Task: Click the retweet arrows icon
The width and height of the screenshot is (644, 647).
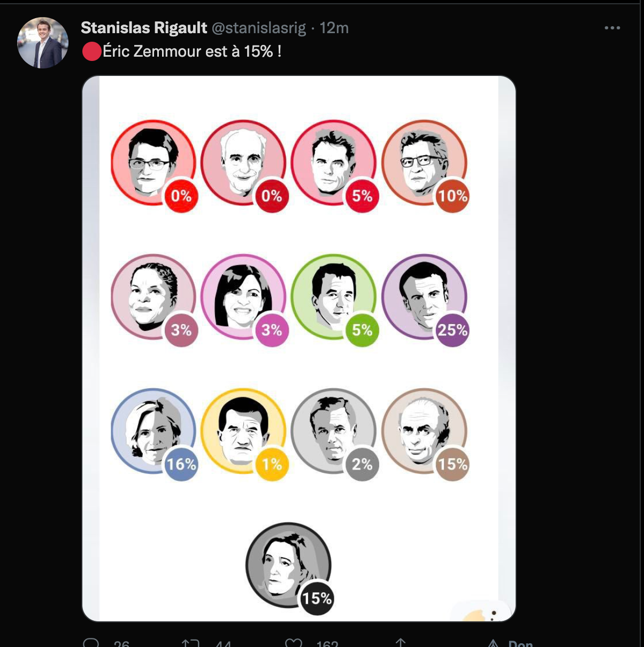Action: pos(190,643)
